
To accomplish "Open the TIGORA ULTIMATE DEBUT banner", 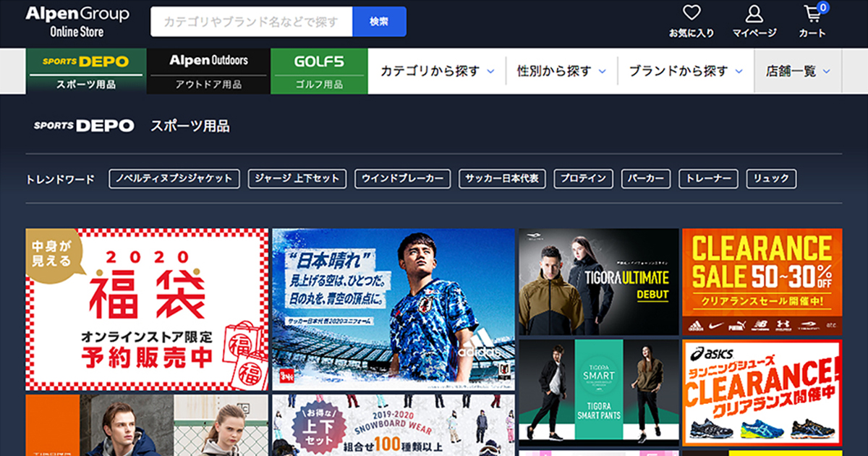I will coord(599,282).
